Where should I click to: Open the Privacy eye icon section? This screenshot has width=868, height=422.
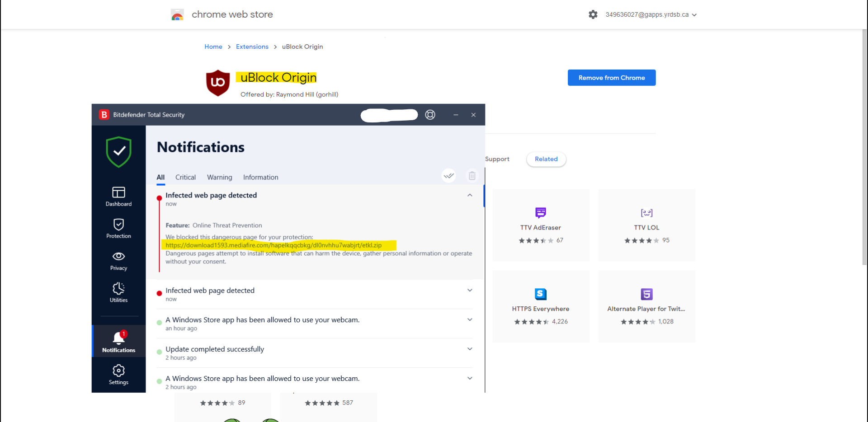coord(118,260)
